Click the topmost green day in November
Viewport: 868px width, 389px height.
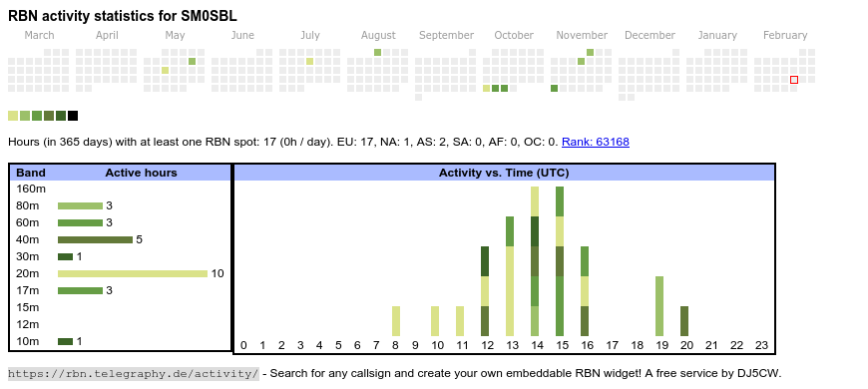coord(590,53)
